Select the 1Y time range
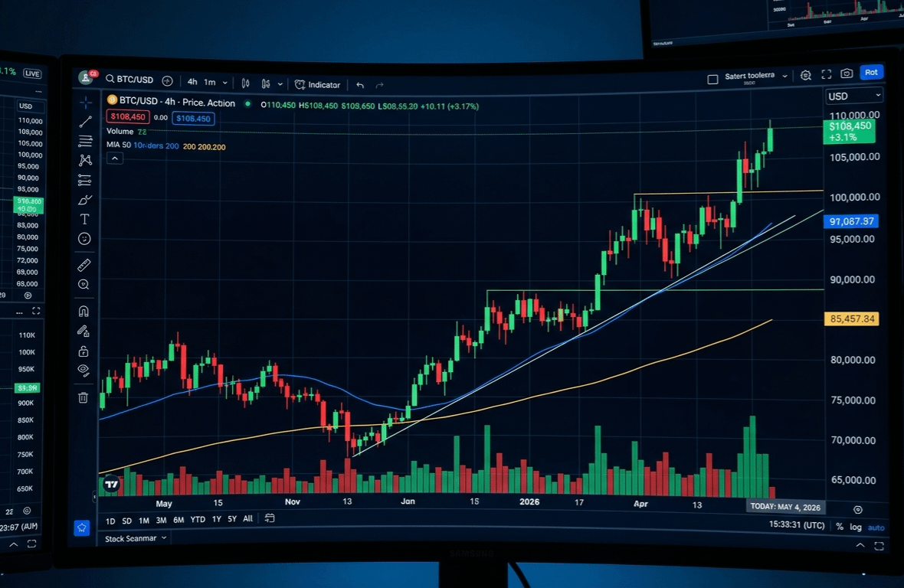904x588 pixels. point(216,519)
